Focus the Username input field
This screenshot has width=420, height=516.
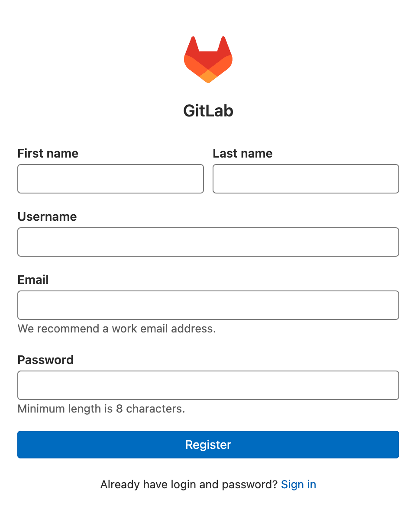click(208, 242)
